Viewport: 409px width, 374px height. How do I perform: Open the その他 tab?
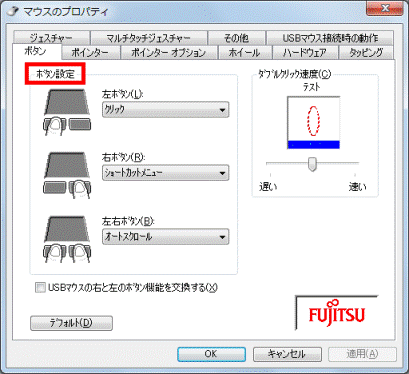pos(236,38)
